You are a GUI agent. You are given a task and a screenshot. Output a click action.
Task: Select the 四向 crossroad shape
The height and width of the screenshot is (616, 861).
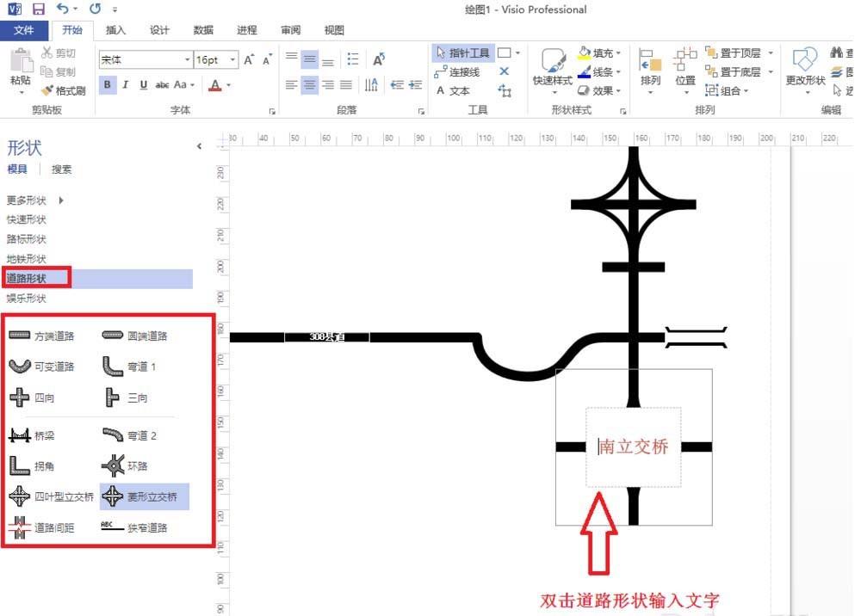point(34,397)
